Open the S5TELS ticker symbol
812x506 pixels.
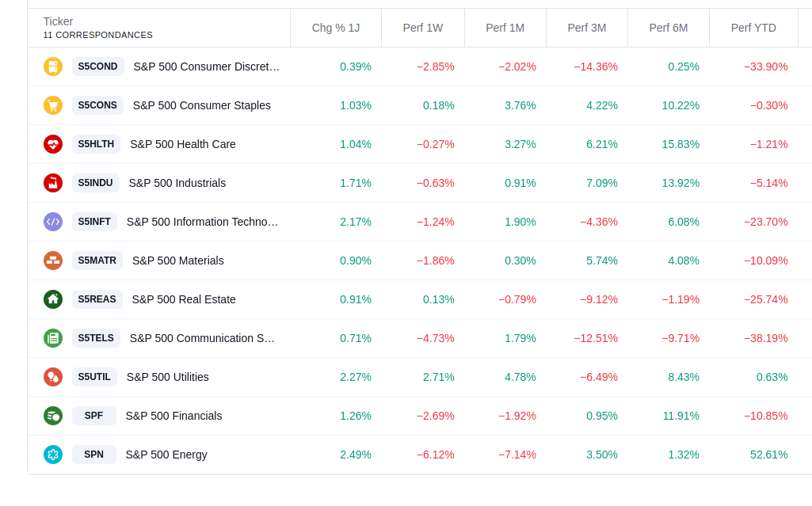pyautogui.click(x=96, y=338)
